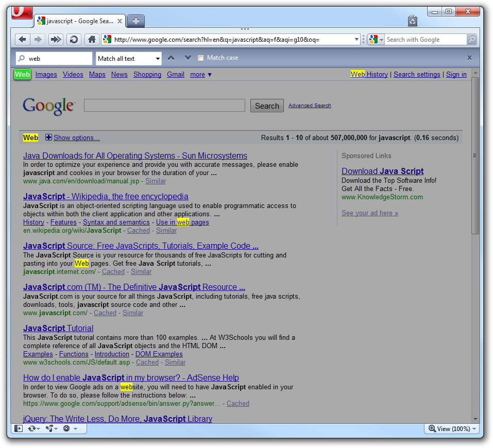493x448 pixels.
Task: Open How do I enable JavaScript AdSense result
Action: point(131,377)
